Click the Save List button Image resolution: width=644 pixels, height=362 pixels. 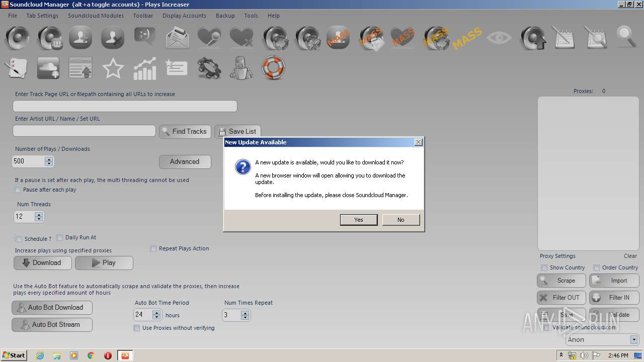pos(237,131)
